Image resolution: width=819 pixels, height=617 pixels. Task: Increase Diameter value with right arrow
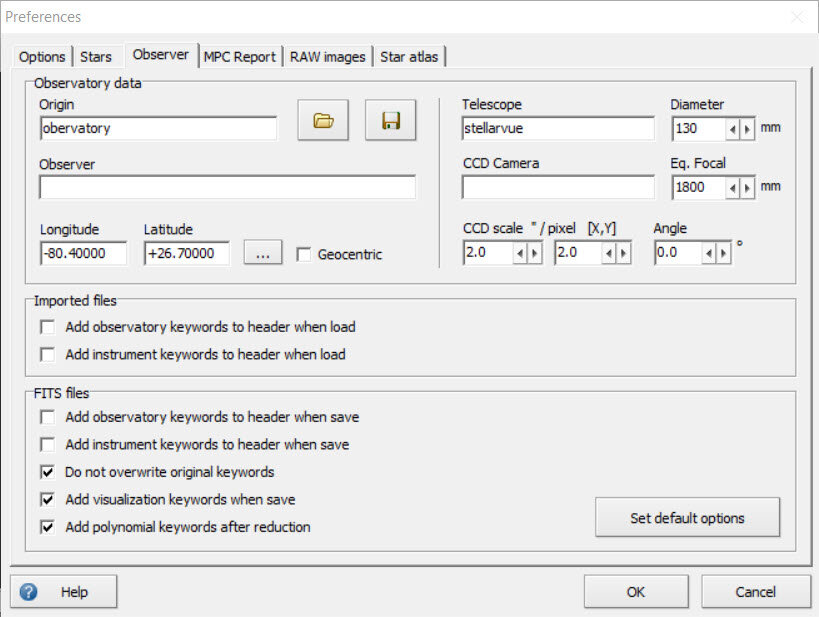point(747,129)
